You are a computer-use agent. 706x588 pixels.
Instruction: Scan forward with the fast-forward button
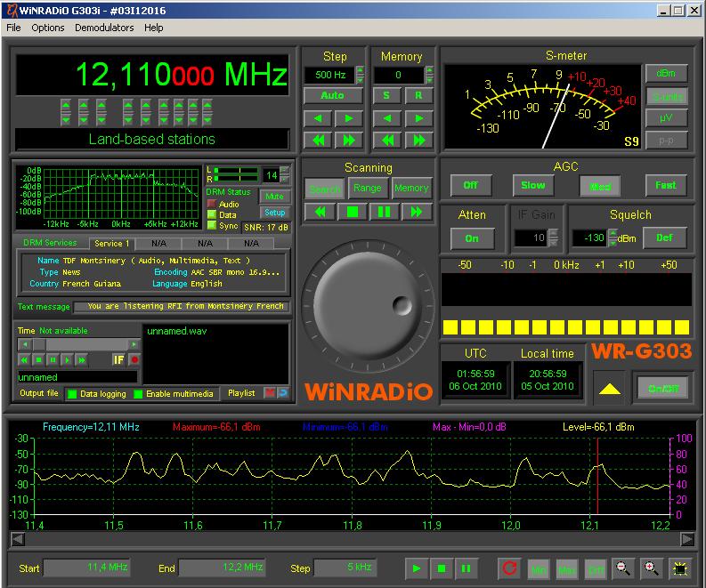click(416, 212)
